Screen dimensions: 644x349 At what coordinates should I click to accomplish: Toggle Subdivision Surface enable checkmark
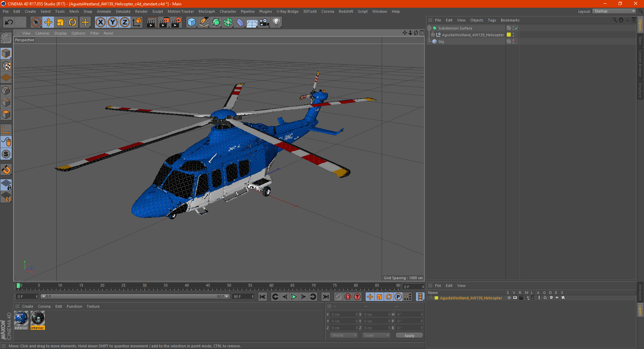point(517,28)
